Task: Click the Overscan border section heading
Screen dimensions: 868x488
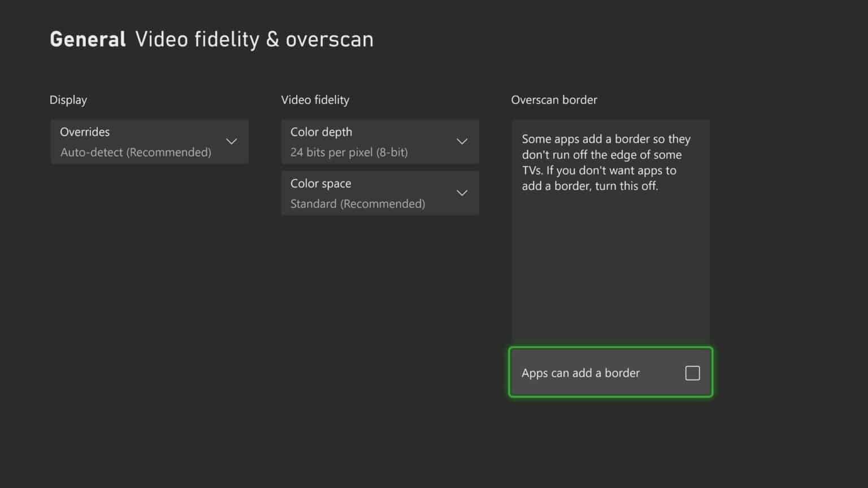Action: (x=554, y=99)
